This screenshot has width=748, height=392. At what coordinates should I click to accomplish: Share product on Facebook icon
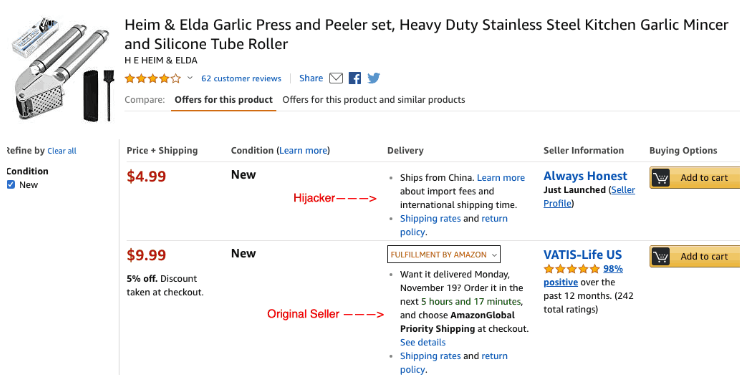pyautogui.click(x=354, y=78)
